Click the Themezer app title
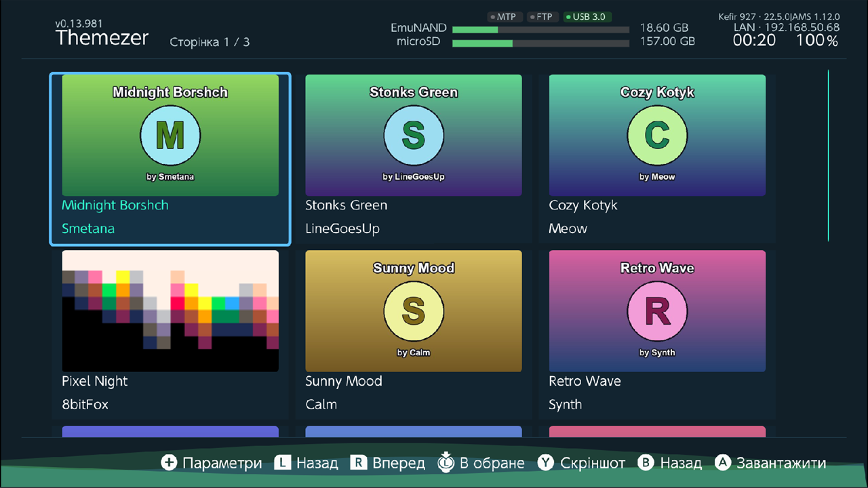The height and width of the screenshot is (488, 868). 102,38
